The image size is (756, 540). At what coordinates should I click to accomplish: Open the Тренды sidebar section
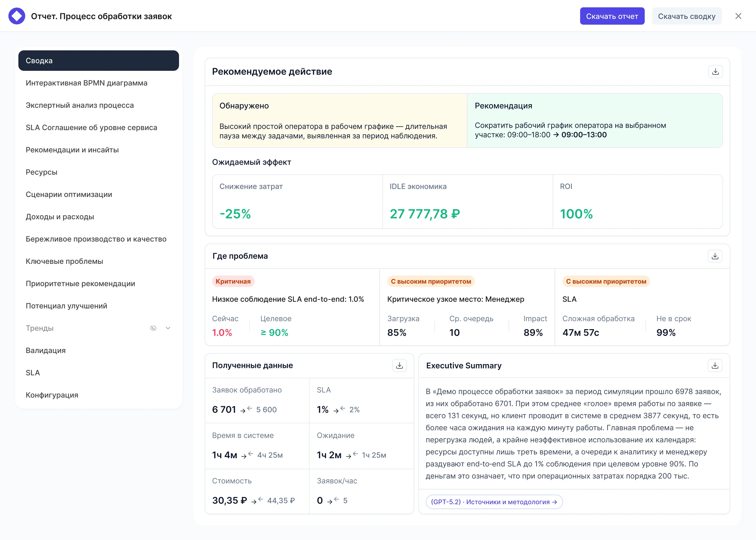[40, 328]
